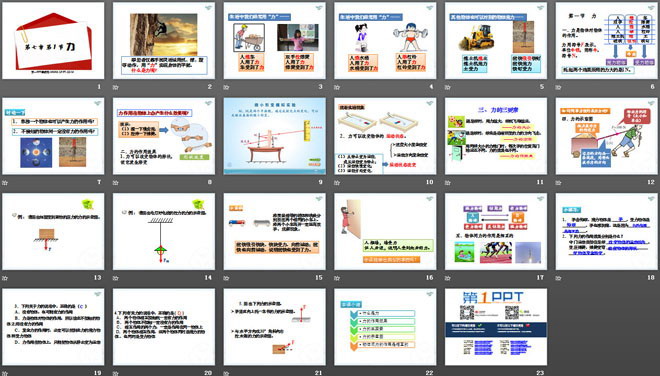Select slide 2 thumbnail with rock climber photo
Screen dimensions: 660x376
tap(164, 40)
